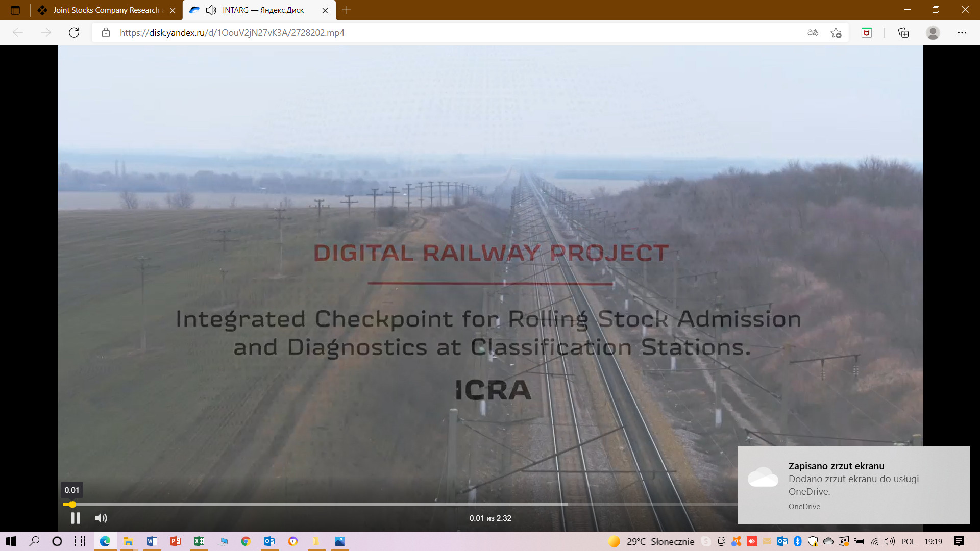Click the OneDrive cloud icon in notification
The height and width of the screenshot is (551, 980).
(763, 478)
